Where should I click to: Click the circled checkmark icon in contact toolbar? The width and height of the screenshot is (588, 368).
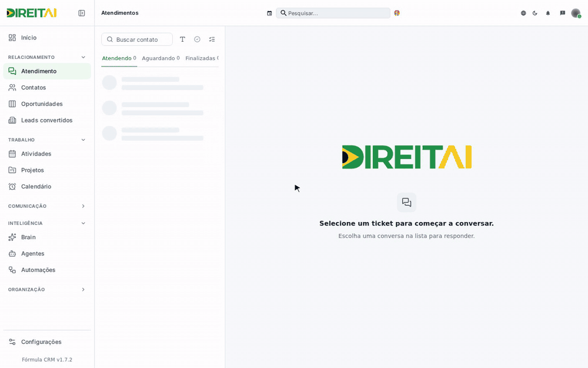click(x=197, y=39)
